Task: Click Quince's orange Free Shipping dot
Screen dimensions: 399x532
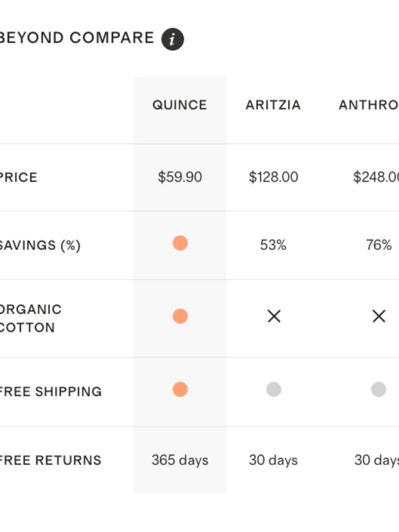Action: click(180, 389)
